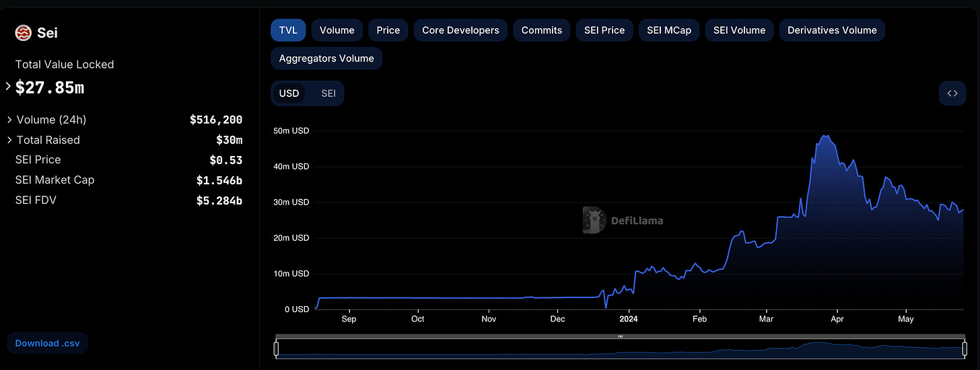Image resolution: width=980 pixels, height=370 pixels.
Task: Click the mini timeline overview chart
Action: tap(621, 349)
